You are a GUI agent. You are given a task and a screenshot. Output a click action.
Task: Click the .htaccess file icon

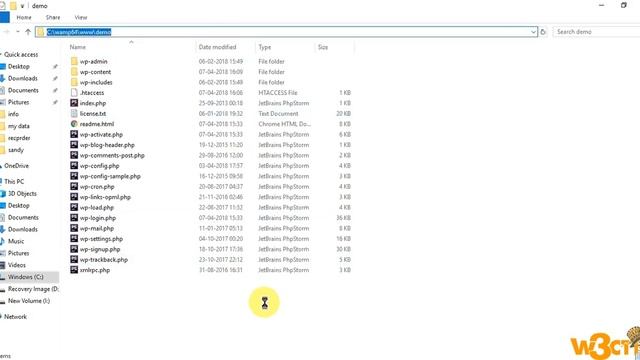coord(74,93)
